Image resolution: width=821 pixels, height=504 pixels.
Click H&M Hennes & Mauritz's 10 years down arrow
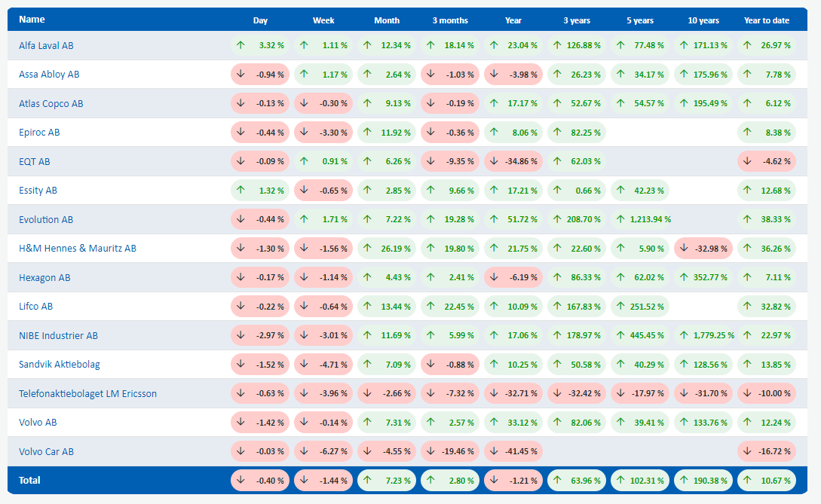(x=684, y=249)
